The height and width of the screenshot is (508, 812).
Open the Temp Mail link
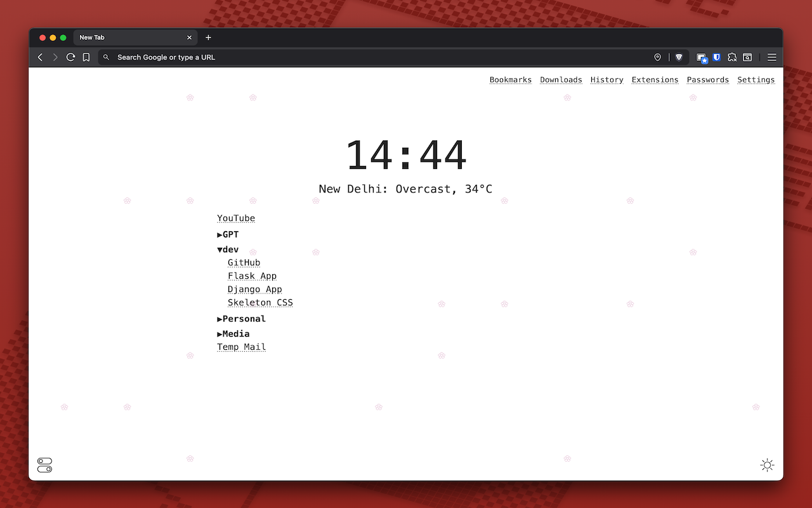241,347
